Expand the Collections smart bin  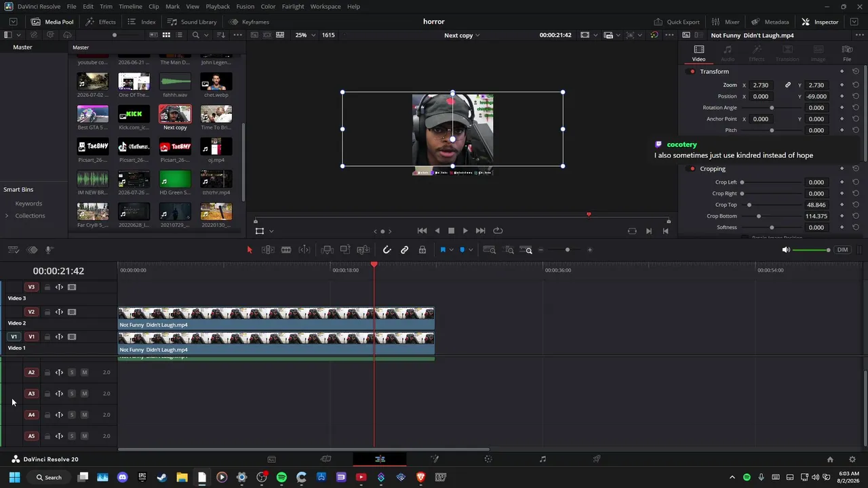click(x=7, y=216)
